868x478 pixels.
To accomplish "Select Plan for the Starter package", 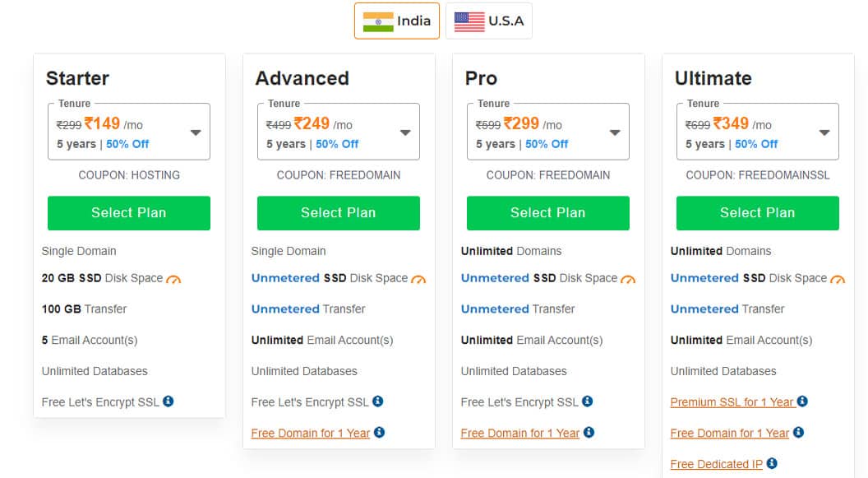I will tap(129, 212).
